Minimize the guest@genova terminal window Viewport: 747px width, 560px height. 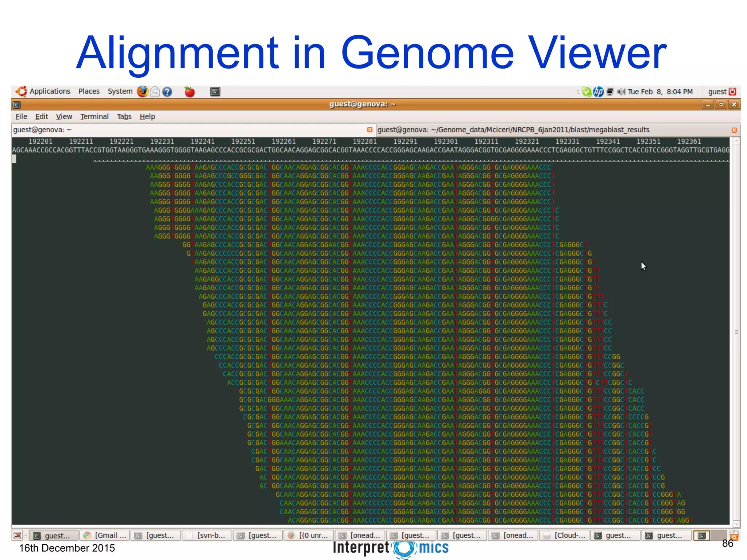[x=708, y=105]
